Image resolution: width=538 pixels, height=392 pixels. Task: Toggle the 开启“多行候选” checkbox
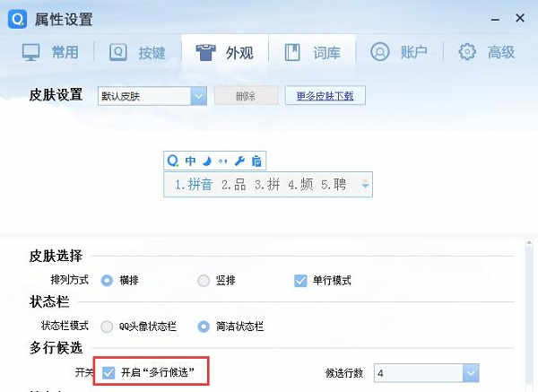108,372
